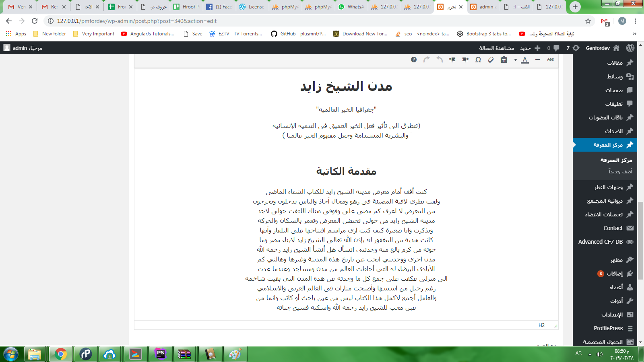Open the مقالات posts menu
This screenshot has height=362, width=644.
605,63
